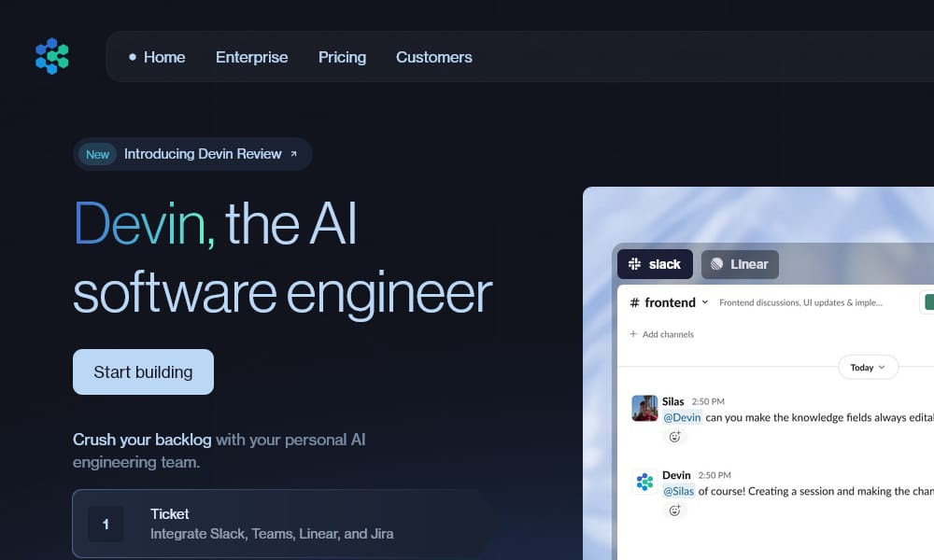Collapse the frontend channel chevron
This screenshot has height=560, width=934.
pyautogui.click(x=705, y=301)
